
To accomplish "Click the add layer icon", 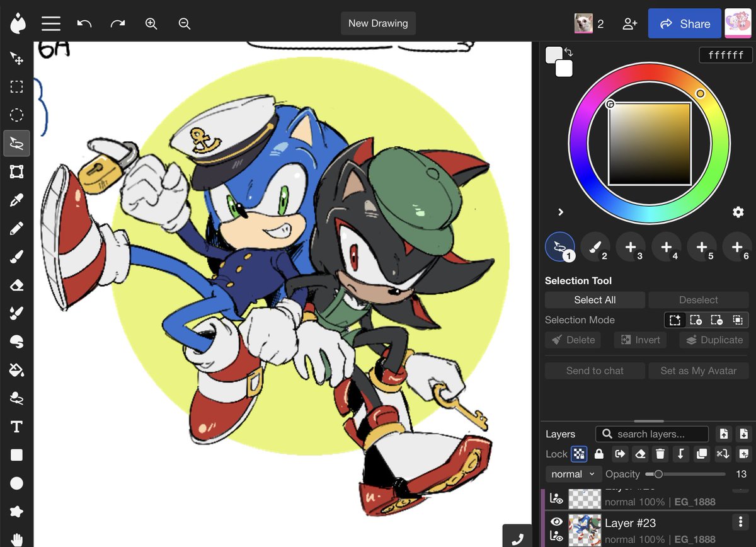I will [x=744, y=454].
